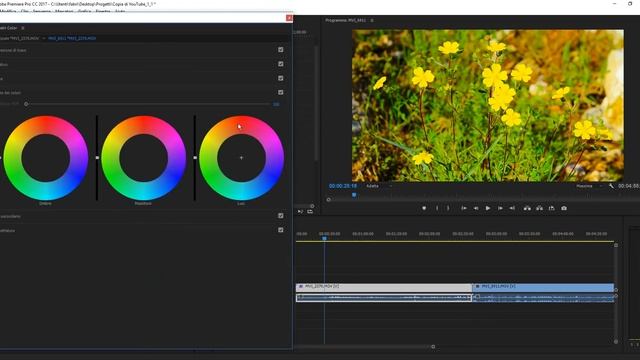Toggle the Ruote dei colori checkbox

(280, 93)
